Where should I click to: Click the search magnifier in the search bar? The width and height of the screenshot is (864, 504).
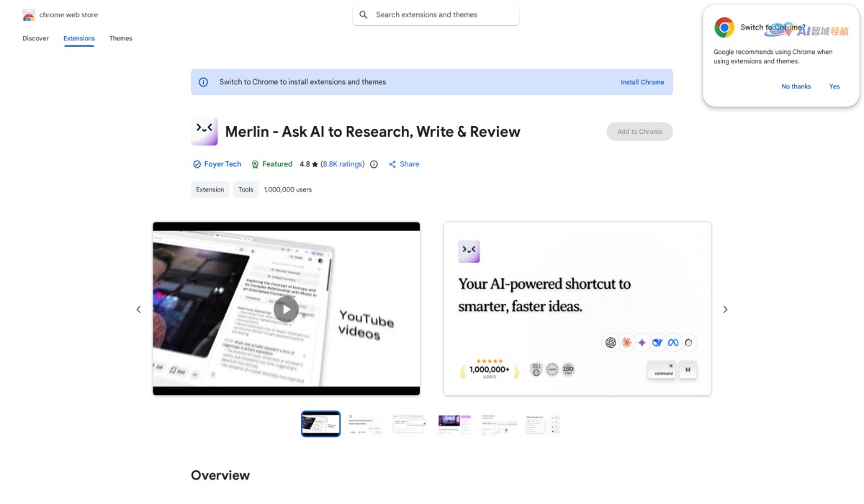coord(364,14)
